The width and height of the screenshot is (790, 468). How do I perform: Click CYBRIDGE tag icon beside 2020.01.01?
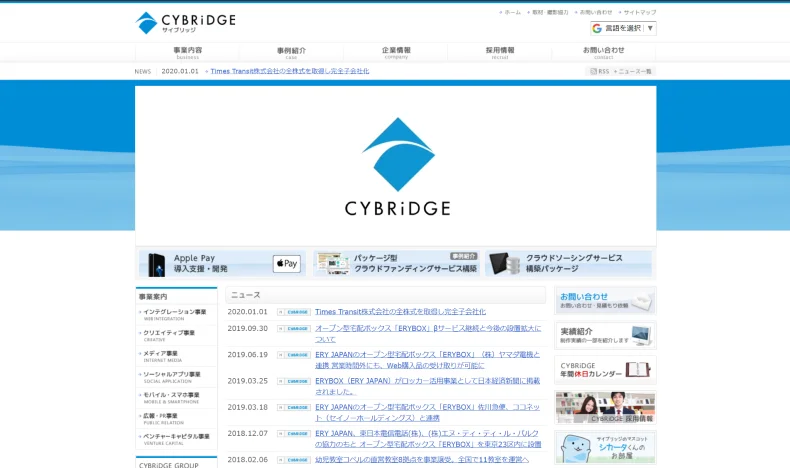tap(294, 312)
